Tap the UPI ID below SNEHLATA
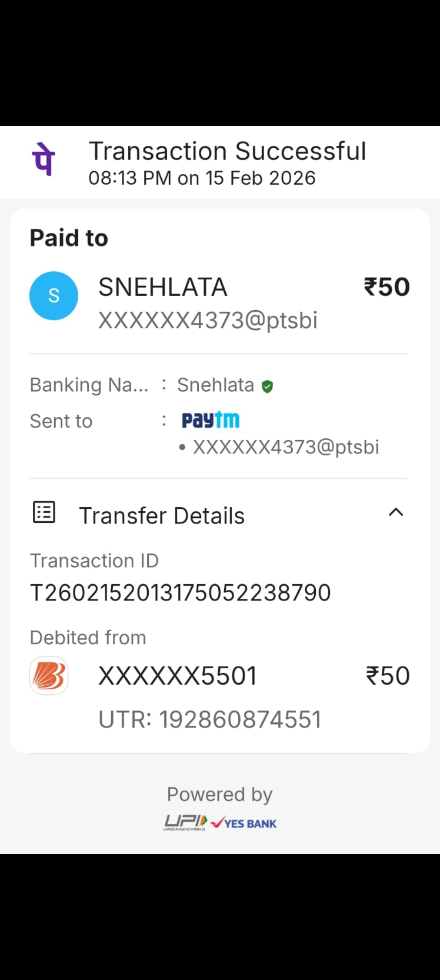This screenshot has height=980, width=440. pyautogui.click(x=208, y=320)
